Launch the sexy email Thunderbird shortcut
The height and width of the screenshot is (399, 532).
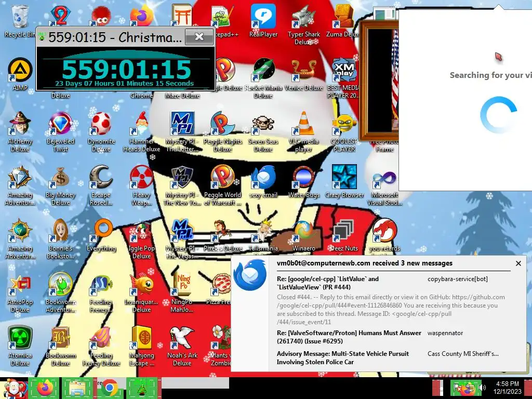point(263,181)
